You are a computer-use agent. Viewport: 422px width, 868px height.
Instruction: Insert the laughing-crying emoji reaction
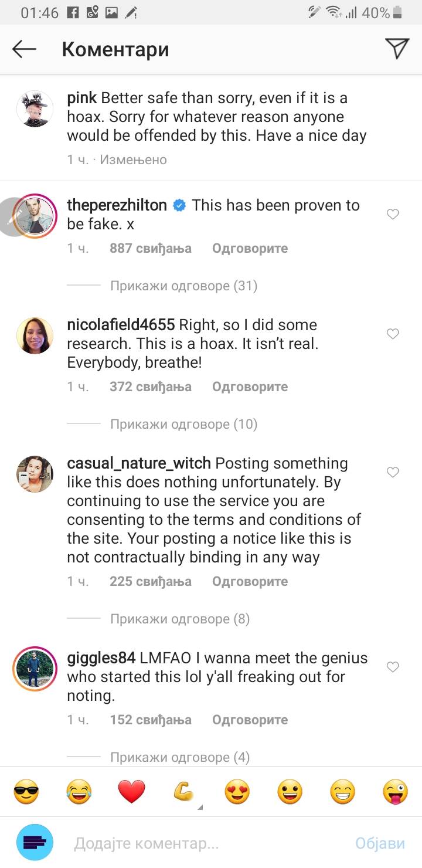(x=79, y=792)
